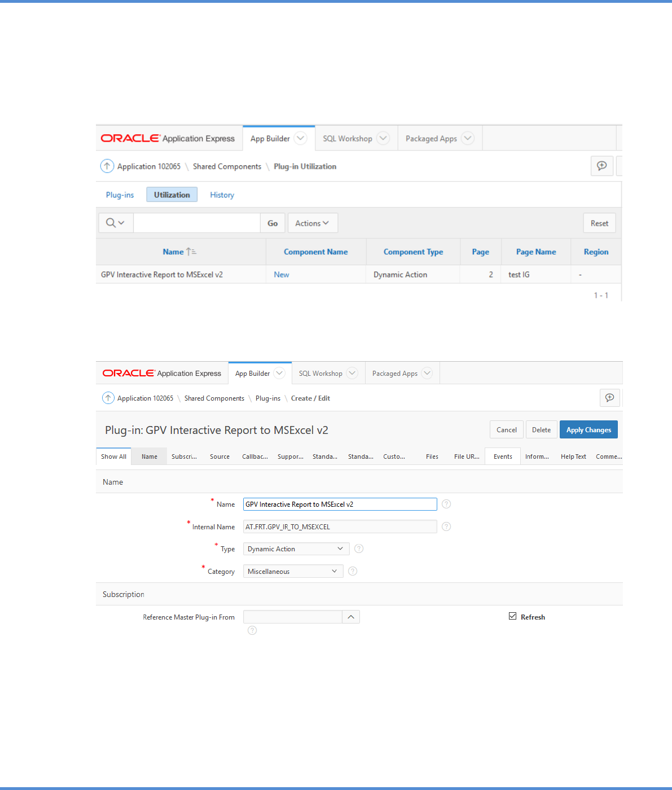Click up-arrow icon beside Application 102065 in Create / Edit page

(x=108, y=398)
